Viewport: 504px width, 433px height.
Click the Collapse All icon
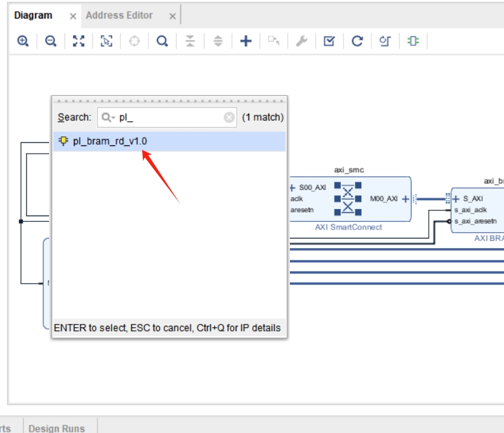coord(190,41)
